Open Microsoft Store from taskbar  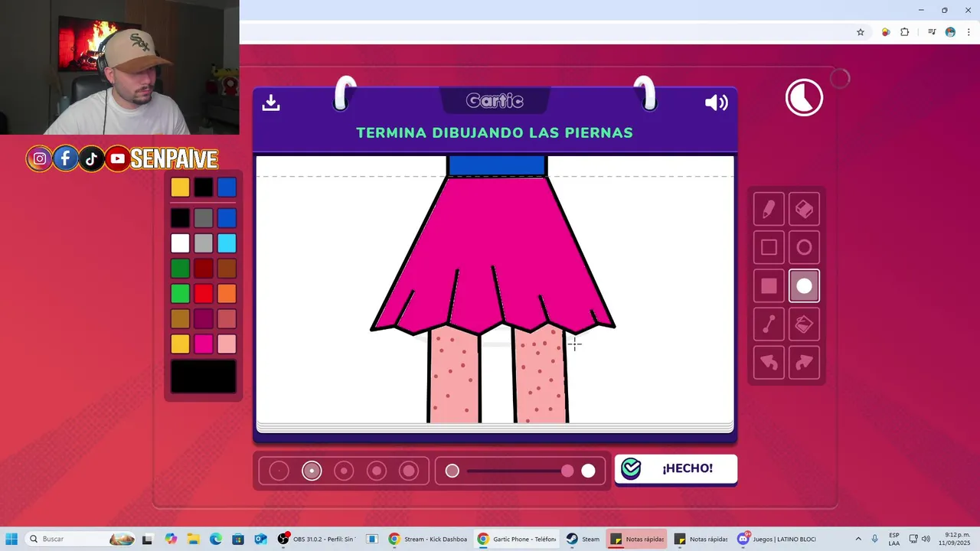pyautogui.click(x=238, y=539)
